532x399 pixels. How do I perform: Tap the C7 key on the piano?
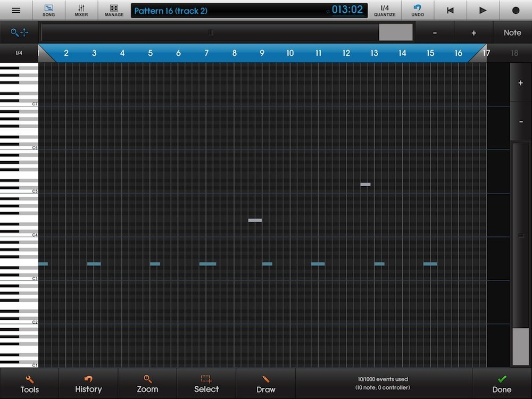19,104
